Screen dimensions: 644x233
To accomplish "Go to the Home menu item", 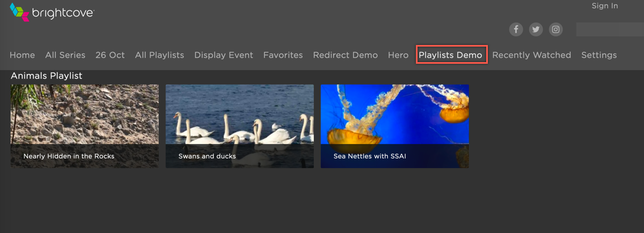I will [22, 55].
